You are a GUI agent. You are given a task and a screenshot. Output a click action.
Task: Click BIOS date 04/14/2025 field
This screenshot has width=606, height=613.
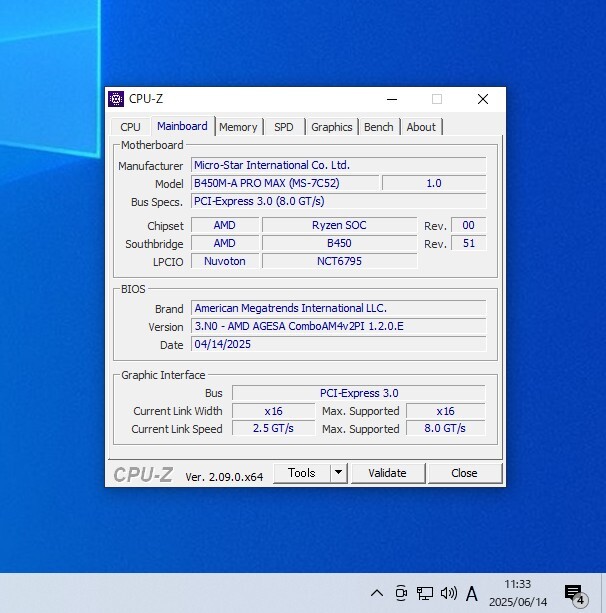[339, 344]
